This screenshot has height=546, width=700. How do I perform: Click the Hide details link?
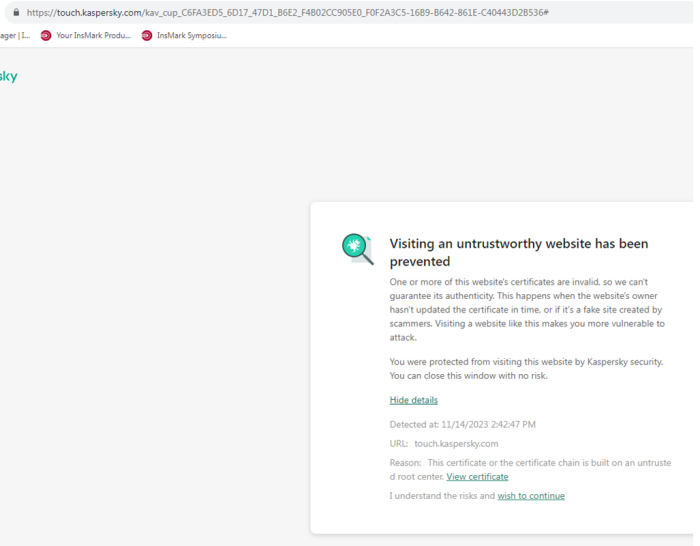[x=413, y=400]
